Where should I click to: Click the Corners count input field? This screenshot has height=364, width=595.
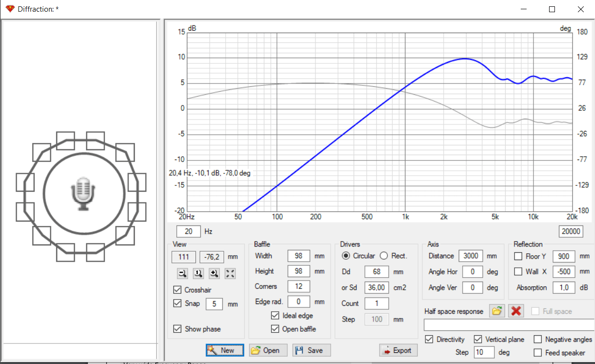(x=299, y=286)
